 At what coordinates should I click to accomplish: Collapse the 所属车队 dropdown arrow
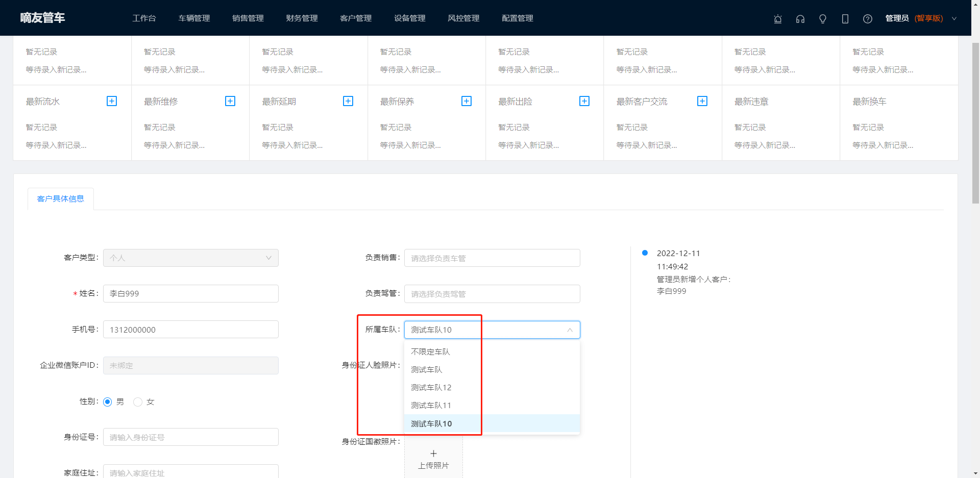click(x=570, y=330)
